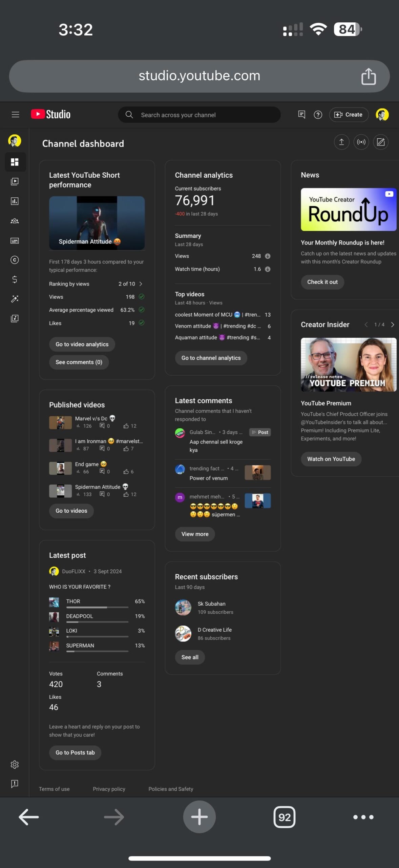The width and height of the screenshot is (399, 868).
Task: Click the Check it out button
Action: [x=322, y=282]
